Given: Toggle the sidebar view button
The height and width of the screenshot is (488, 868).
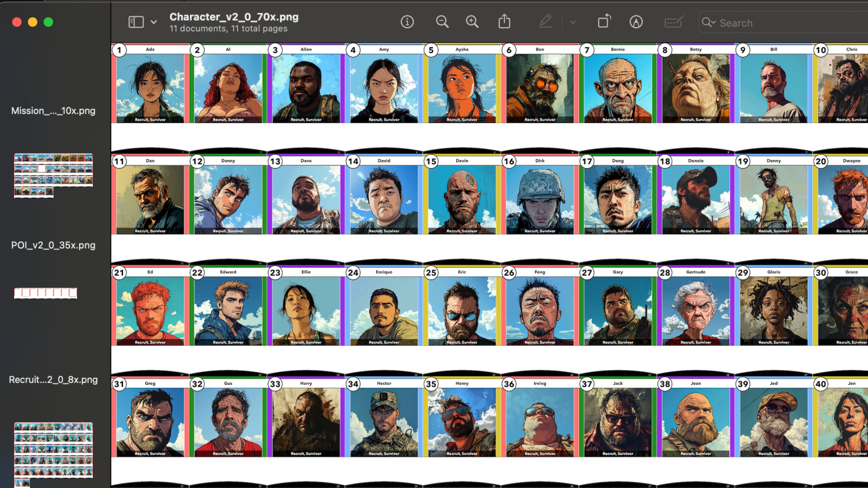Looking at the screenshot, I should (x=136, y=22).
